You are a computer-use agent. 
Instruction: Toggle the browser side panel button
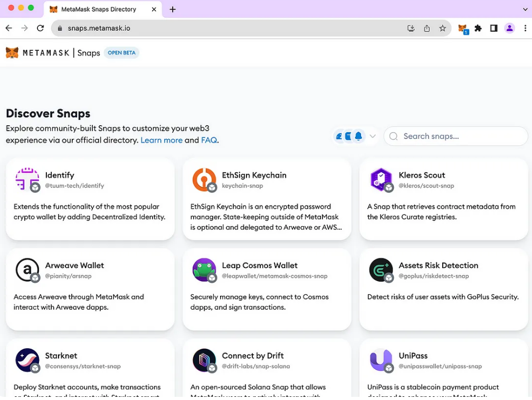493,29
